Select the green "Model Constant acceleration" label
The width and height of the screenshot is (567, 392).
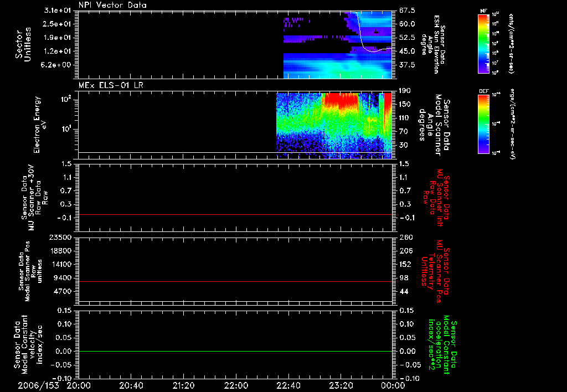442,345
